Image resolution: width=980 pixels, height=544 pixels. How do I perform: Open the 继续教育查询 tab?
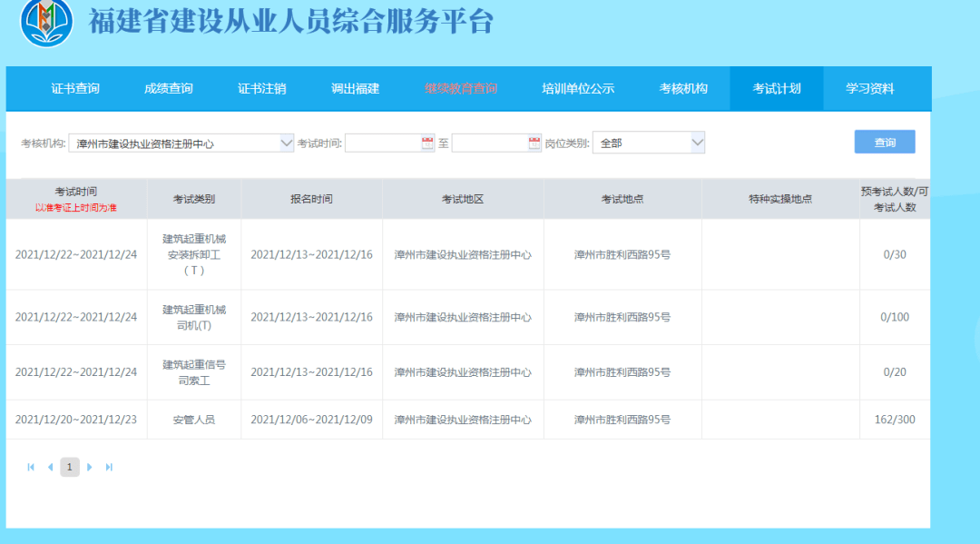click(x=461, y=89)
